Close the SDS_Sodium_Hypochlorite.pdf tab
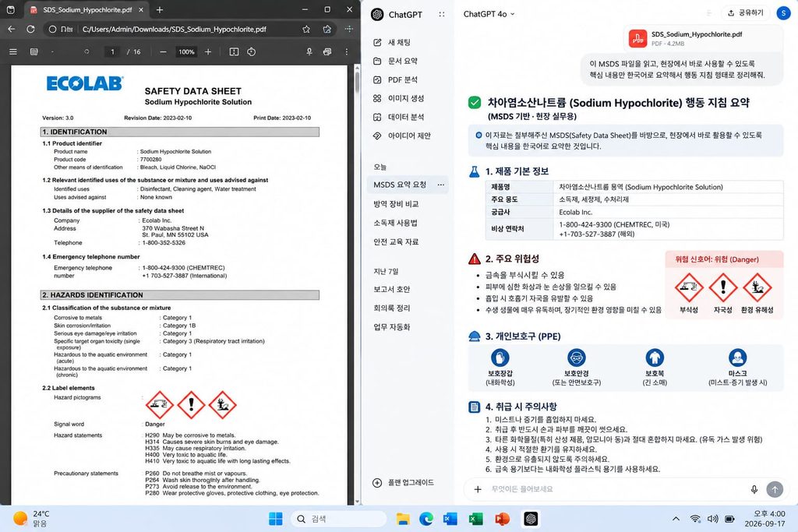The image size is (798, 532). 141,9
